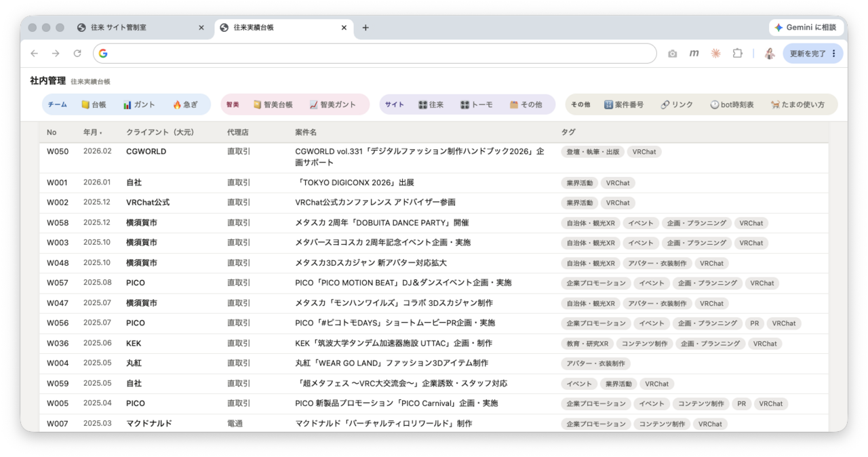The height and width of the screenshot is (457, 868).
Task: Open the DOBUITA DANCE PARTY project name
Action: click(x=382, y=223)
